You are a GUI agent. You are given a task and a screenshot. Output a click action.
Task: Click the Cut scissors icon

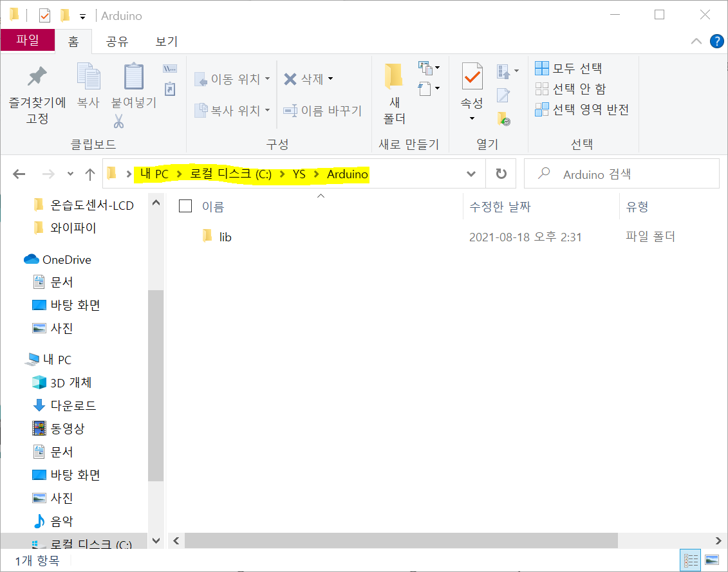pos(119,122)
